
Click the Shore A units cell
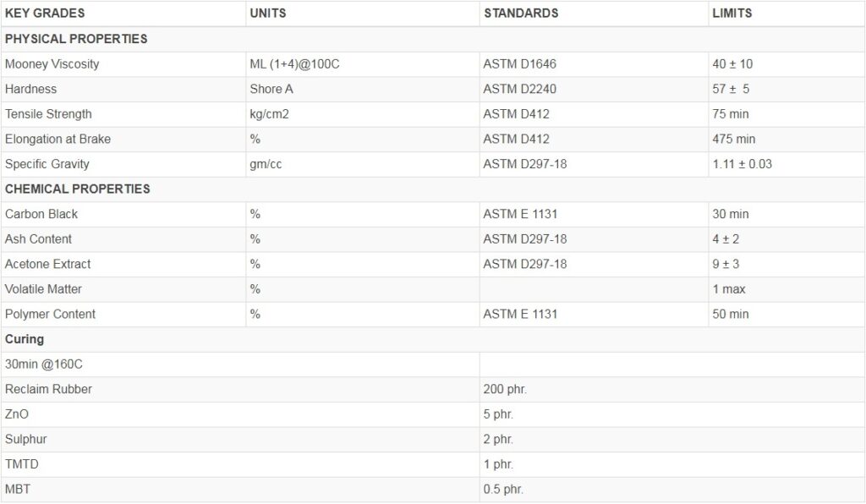[x=271, y=89]
